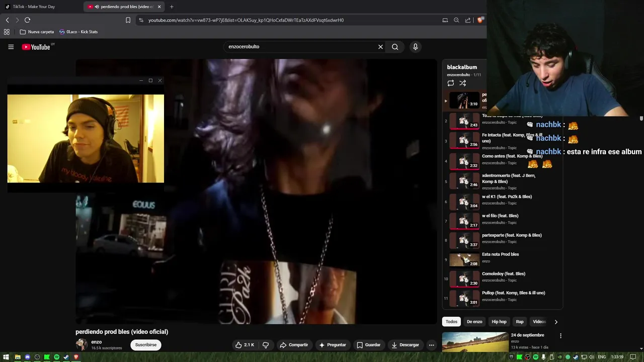644x362 pixels.
Task: Open '0Laco - Kick Stats' bookmark
Action: click(x=78, y=32)
